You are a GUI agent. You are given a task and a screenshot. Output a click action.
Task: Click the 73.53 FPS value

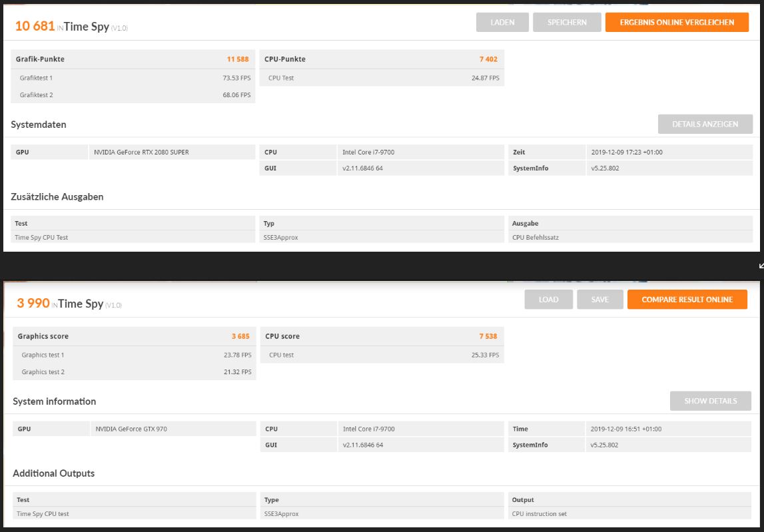tap(237, 78)
